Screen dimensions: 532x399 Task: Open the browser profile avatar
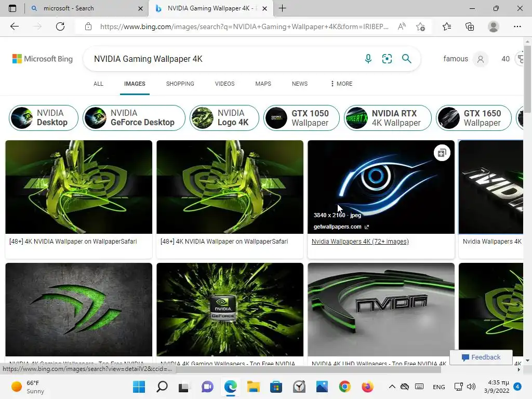click(493, 26)
